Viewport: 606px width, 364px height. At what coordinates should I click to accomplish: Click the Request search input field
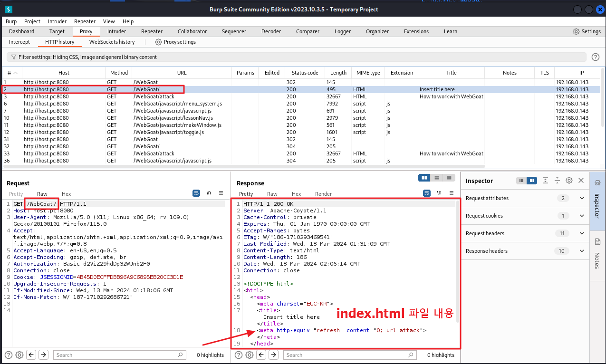(x=119, y=355)
